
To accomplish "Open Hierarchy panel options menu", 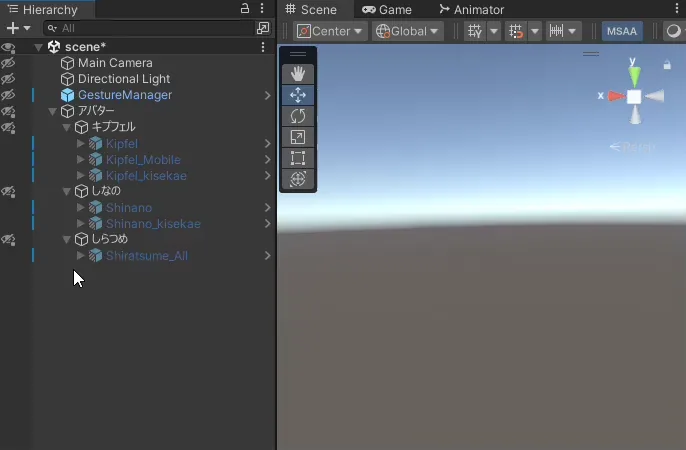I will 262,8.
